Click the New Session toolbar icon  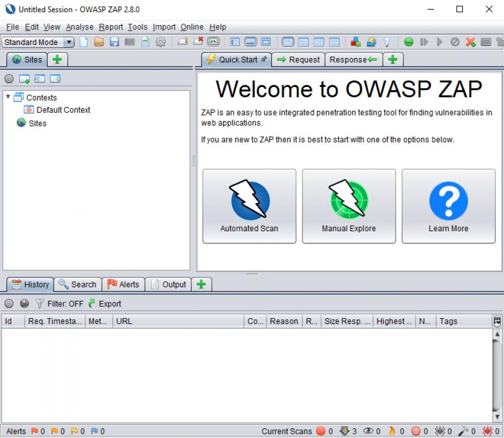point(84,42)
